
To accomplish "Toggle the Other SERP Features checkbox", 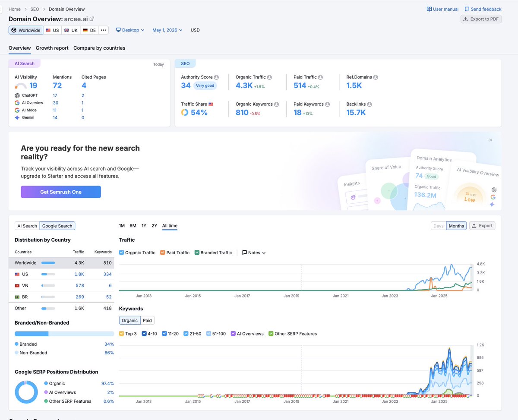I will point(271,334).
